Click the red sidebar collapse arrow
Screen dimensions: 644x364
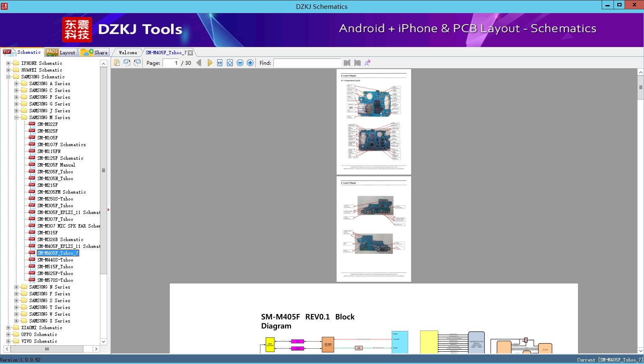108,210
